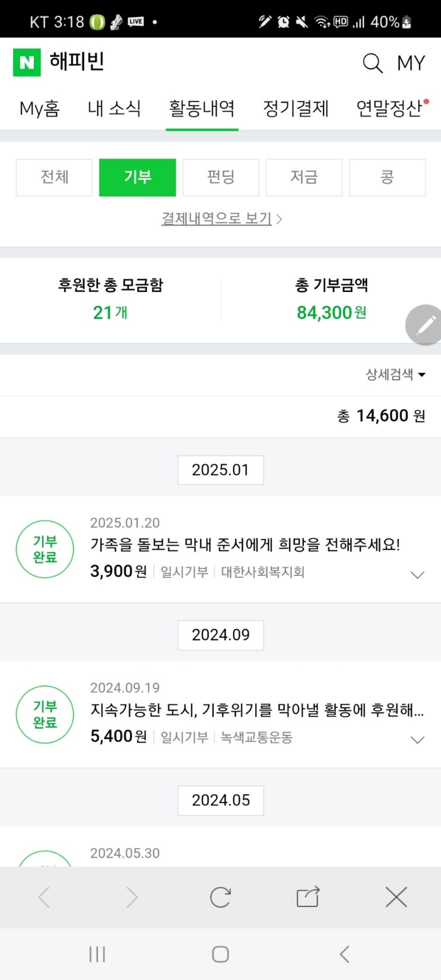Reload page with the refresh icon

click(220, 897)
